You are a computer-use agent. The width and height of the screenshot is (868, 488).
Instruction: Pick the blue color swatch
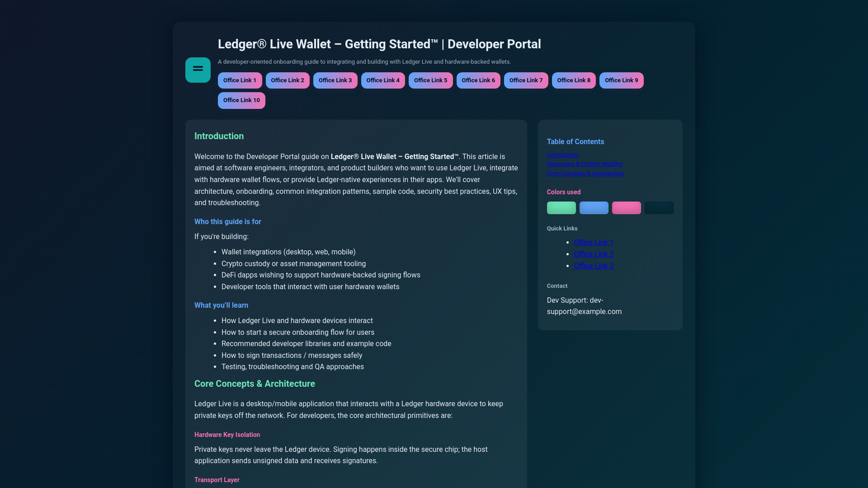tap(594, 208)
